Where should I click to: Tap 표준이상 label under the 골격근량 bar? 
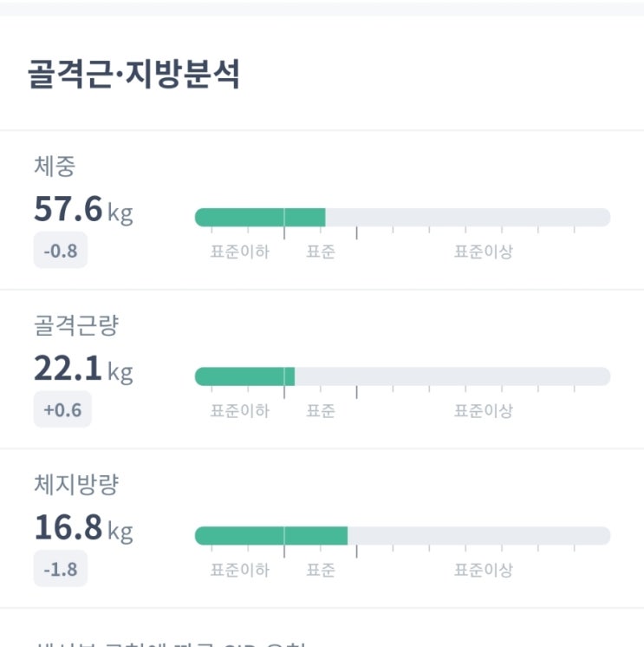click(484, 411)
